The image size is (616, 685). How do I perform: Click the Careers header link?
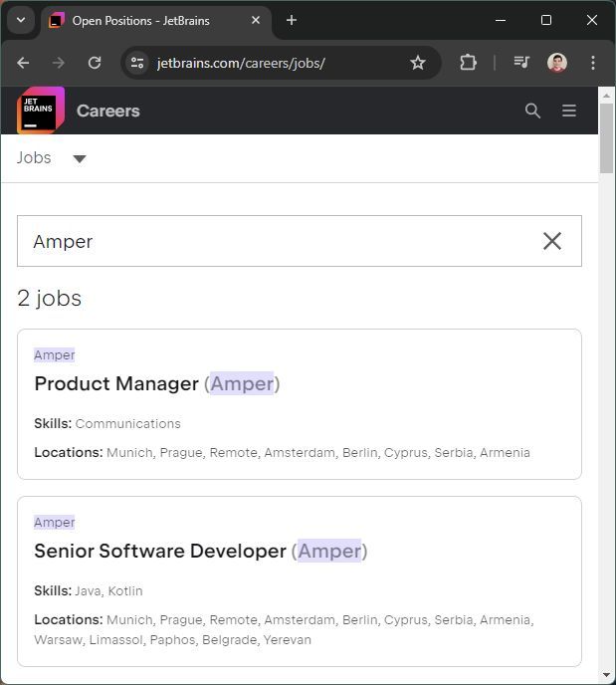point(108,111)
